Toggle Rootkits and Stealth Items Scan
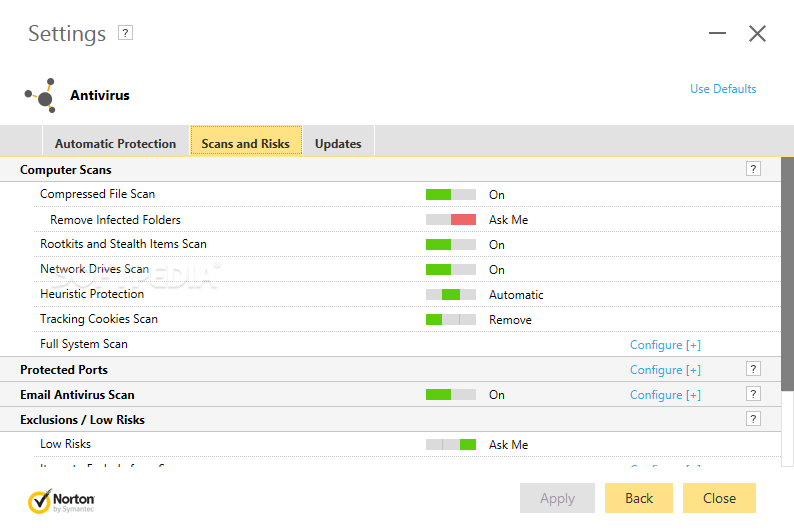The width and height of the screenshot is (794, 530). (x=451, y=244)
